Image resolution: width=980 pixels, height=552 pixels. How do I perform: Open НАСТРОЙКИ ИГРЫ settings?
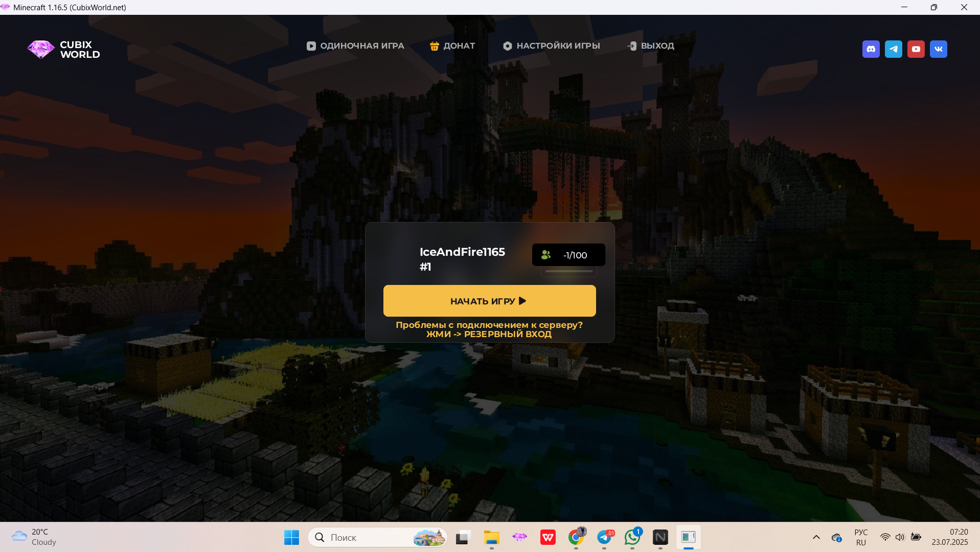pyautogui.click(x=552, y=46)
